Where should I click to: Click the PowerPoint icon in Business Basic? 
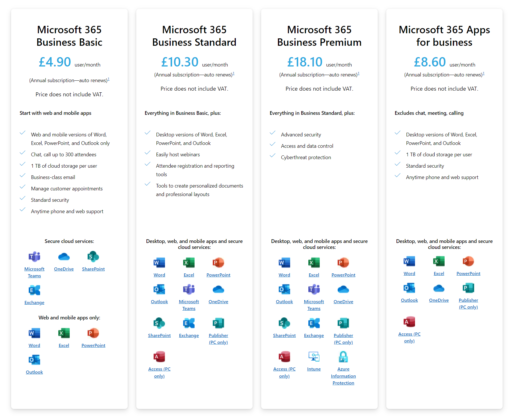93,333
